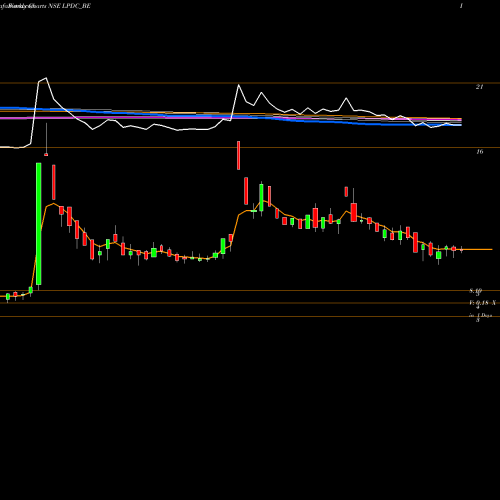
Task: Click the 'in 1 Days' label
Action: pos(480,315)
